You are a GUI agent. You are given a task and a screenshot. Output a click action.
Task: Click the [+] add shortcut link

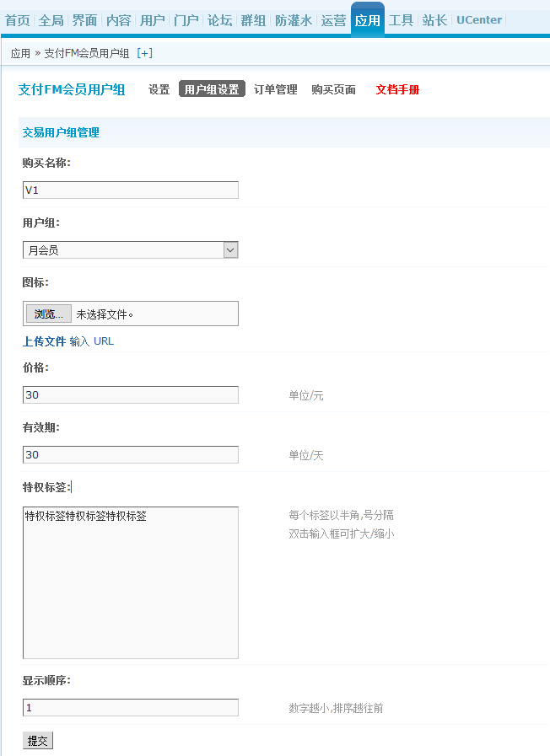coord(145,53)
